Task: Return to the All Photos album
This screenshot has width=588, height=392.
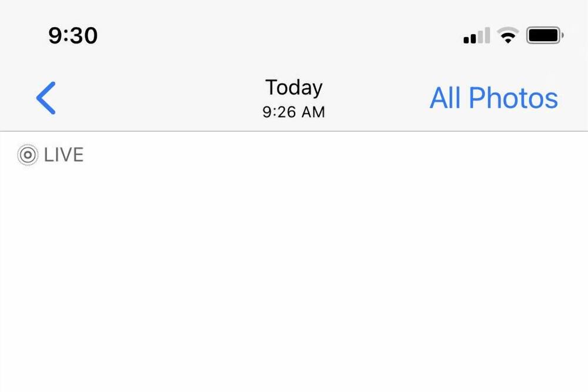Action: pyautogui.click(x=493, y=98)
